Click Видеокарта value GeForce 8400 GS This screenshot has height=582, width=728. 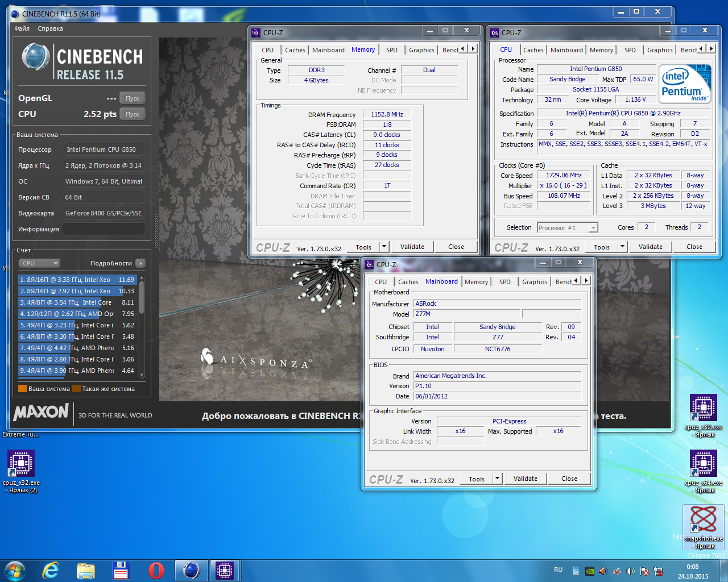[104, 213]
